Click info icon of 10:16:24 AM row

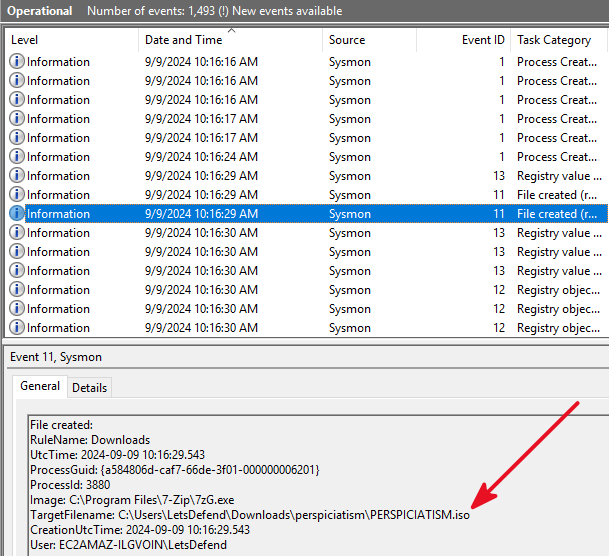17,156
